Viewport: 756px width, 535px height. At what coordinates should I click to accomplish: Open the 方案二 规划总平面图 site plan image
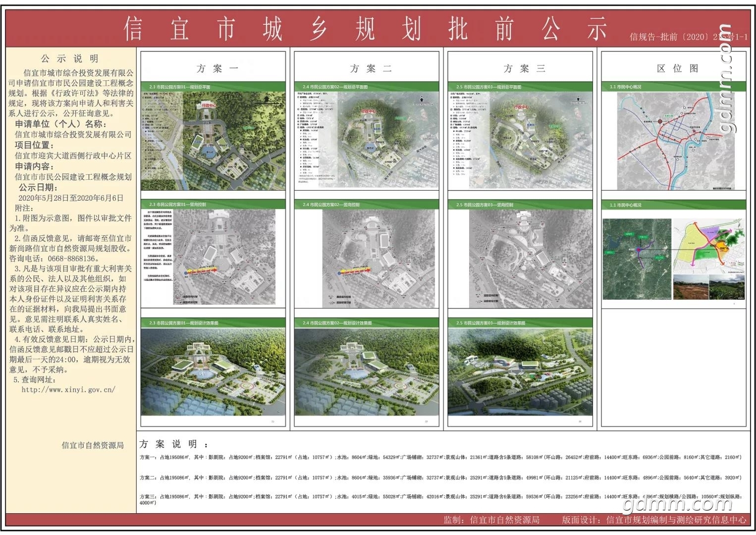point(367,140)
